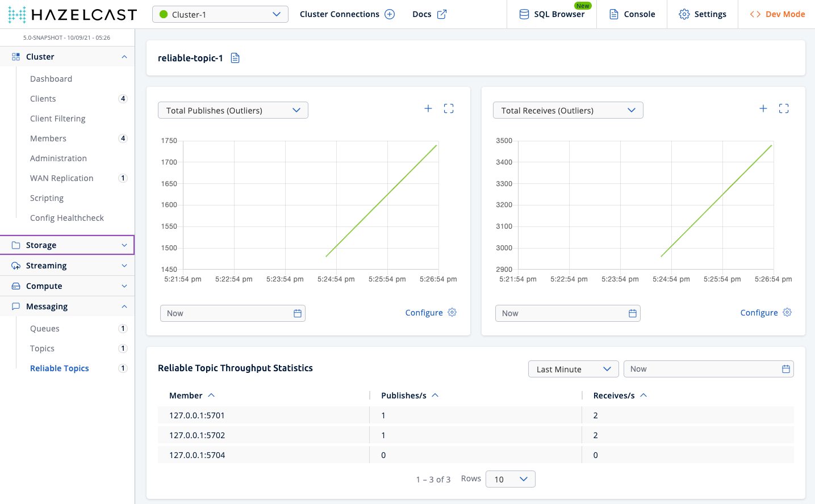Viewport: 815px width, 504px height.
Task: Expand the Storage section in sidebar
Action: pyautogui.click(x=67, y=245)
